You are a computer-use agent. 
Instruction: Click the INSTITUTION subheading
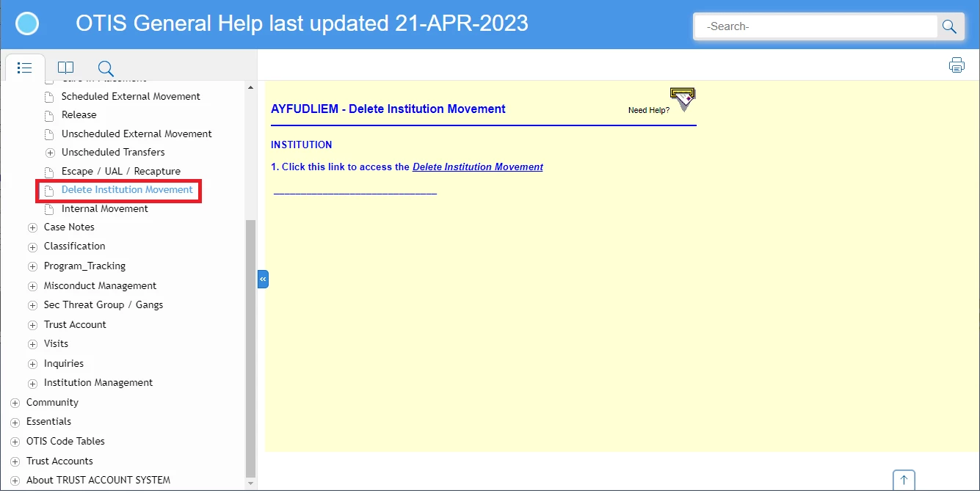point(302,145)
